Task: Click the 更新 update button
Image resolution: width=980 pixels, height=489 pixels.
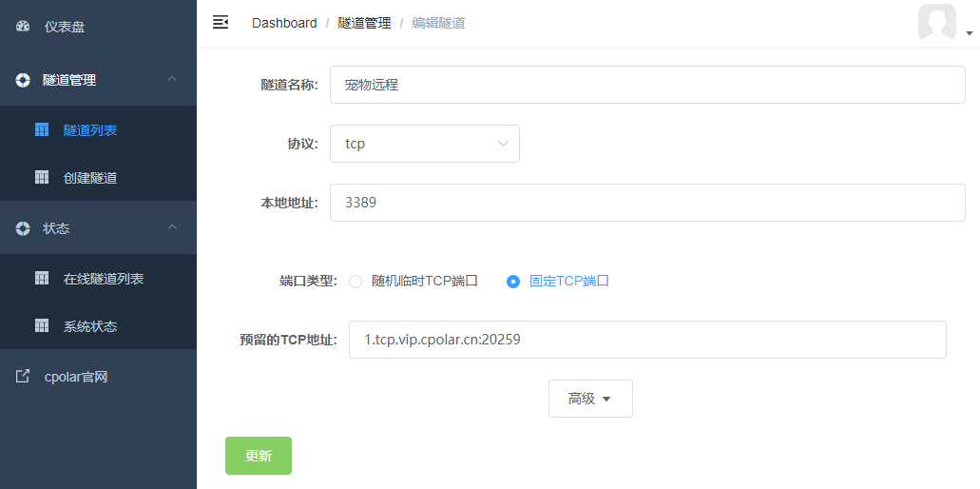Action: 259,456
